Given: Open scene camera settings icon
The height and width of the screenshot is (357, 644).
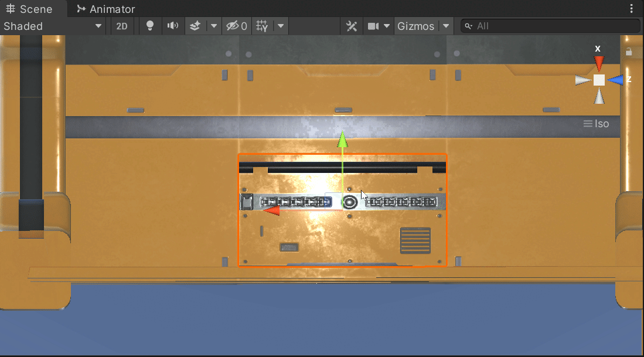Looking at the screenshot, I should (373, 26).
